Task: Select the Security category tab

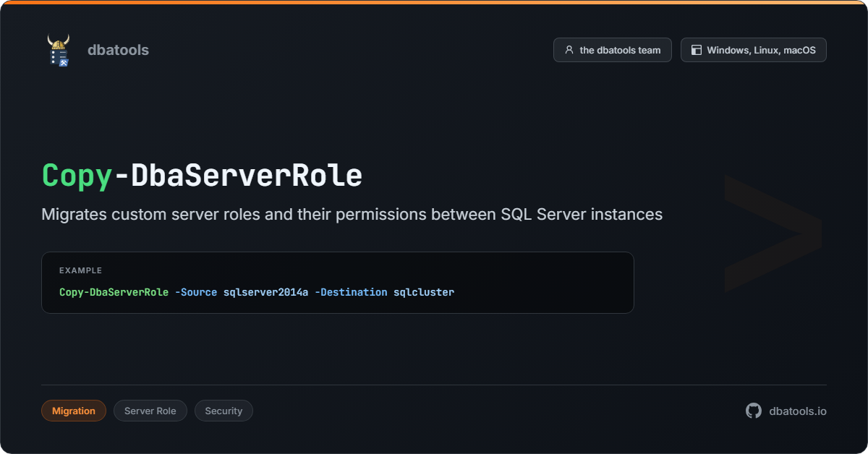Action: [224, 411]
